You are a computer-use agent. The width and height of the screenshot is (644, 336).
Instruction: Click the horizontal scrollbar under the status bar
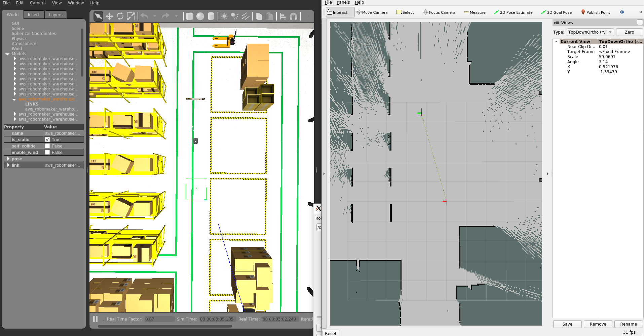[x=165, y=326]
